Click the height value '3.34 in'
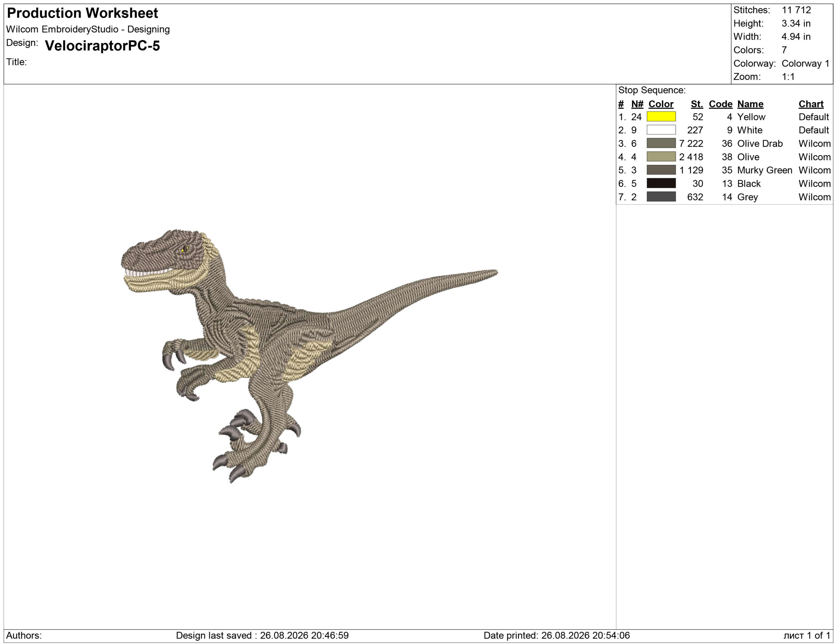The image size is (837, 644). (x=796, y=23)
